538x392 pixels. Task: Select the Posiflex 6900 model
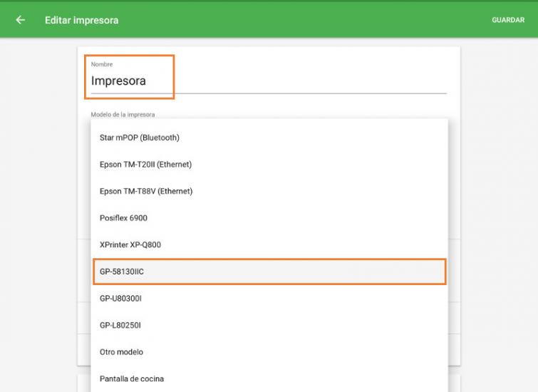tap(123, 218)
